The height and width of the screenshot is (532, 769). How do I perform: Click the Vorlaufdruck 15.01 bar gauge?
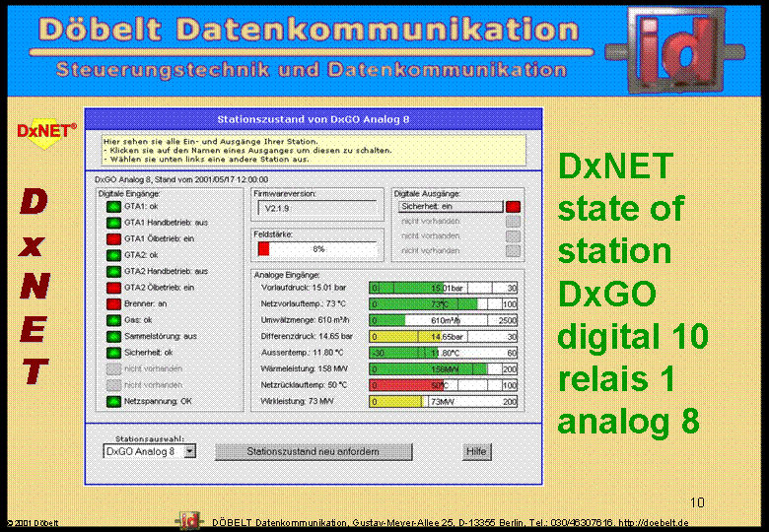pos(444,288)
